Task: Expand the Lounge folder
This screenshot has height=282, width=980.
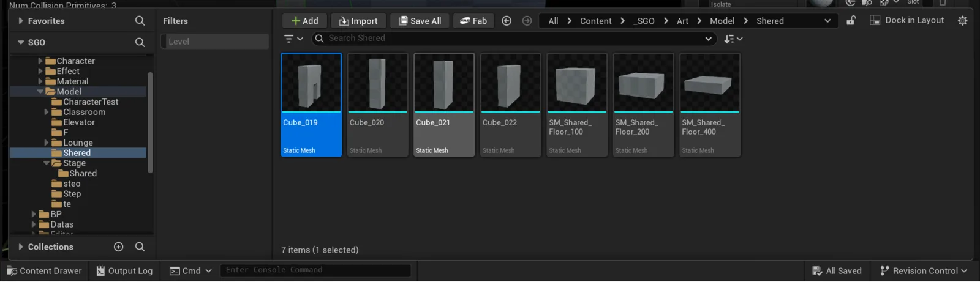Action: 47,143
